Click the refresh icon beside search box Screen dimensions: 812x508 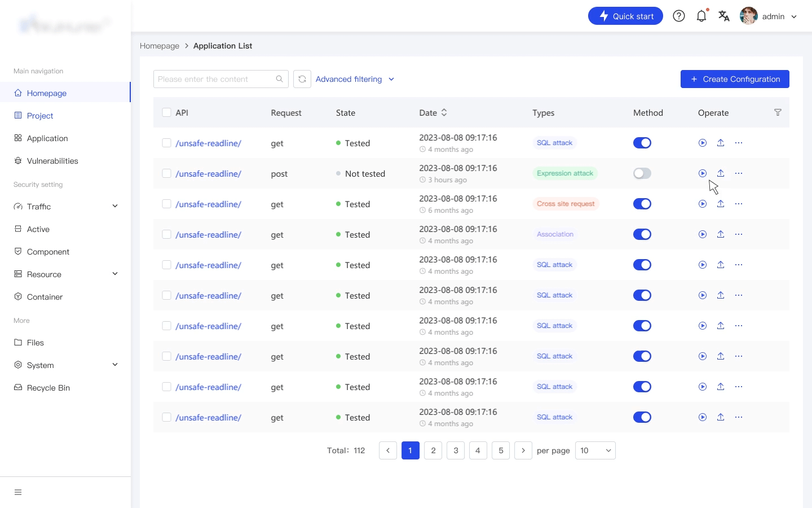coord(302,79)
